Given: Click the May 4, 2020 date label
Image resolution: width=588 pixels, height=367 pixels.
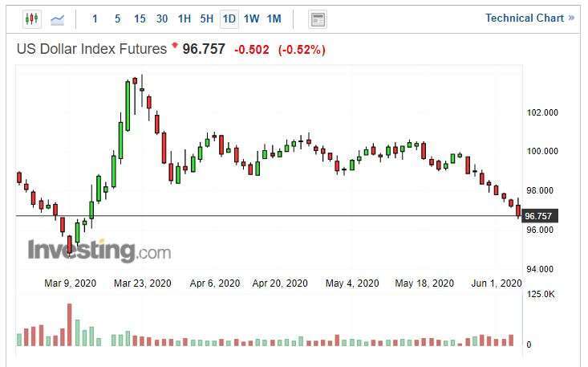Looking at the screenshot, I should click(x=352, y=283).
